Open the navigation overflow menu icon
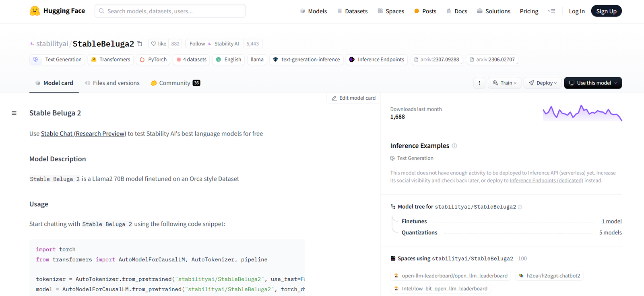 tap(551, 11)
